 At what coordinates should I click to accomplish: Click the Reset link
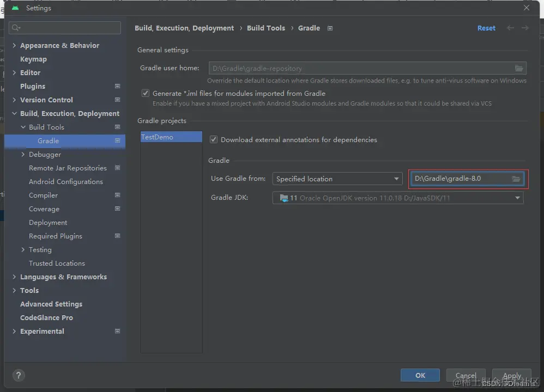pos(486,28)
